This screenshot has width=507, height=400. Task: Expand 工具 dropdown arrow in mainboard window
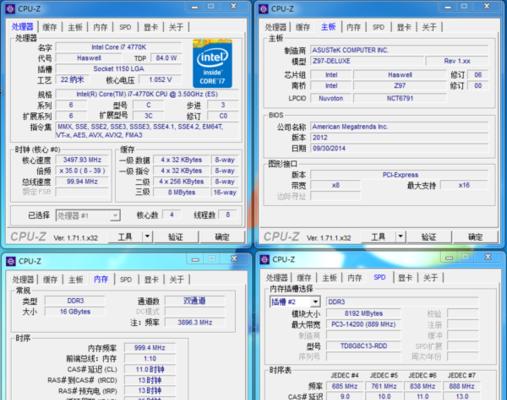click(x=400, y=237)
